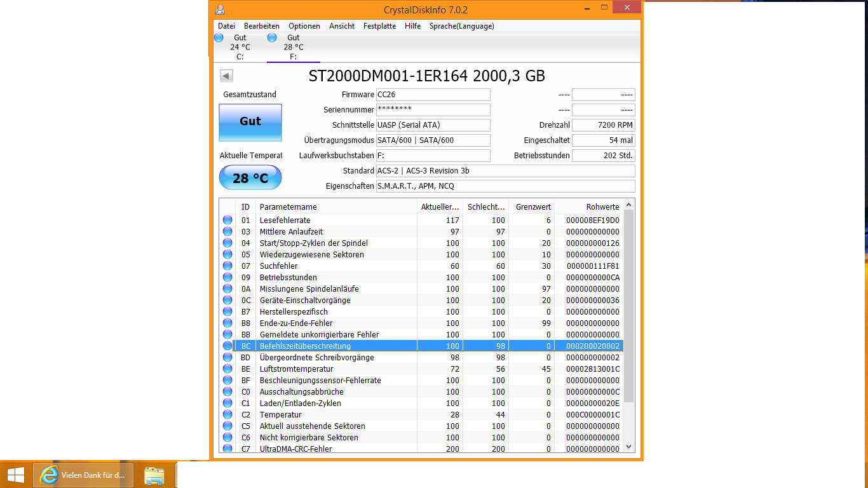This screenshot has height=488, width=868.
Task: Click the Drehzahl 7200 RPM field
Action: (x=604, y=125)
